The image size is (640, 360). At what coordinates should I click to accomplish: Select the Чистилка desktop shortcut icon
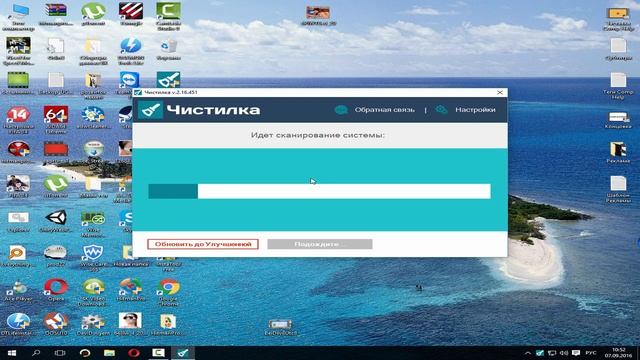(x=168, y=80)
